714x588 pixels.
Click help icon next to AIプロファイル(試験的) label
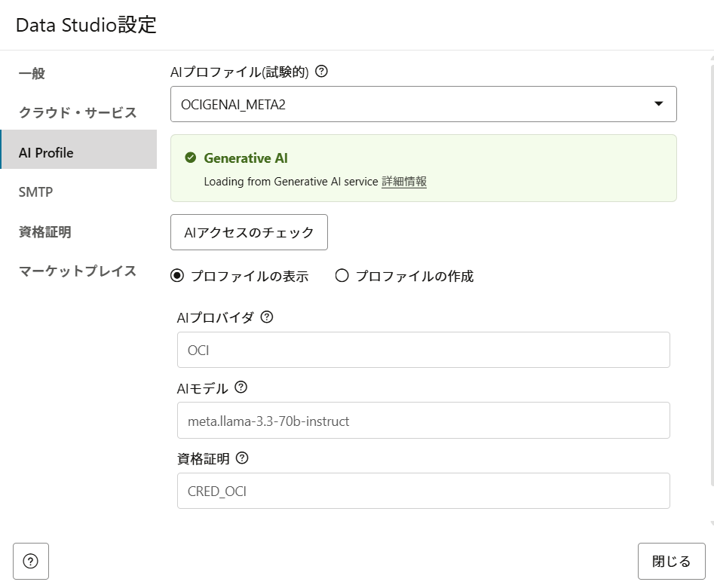pyautogui.click(x=321, y=71)
